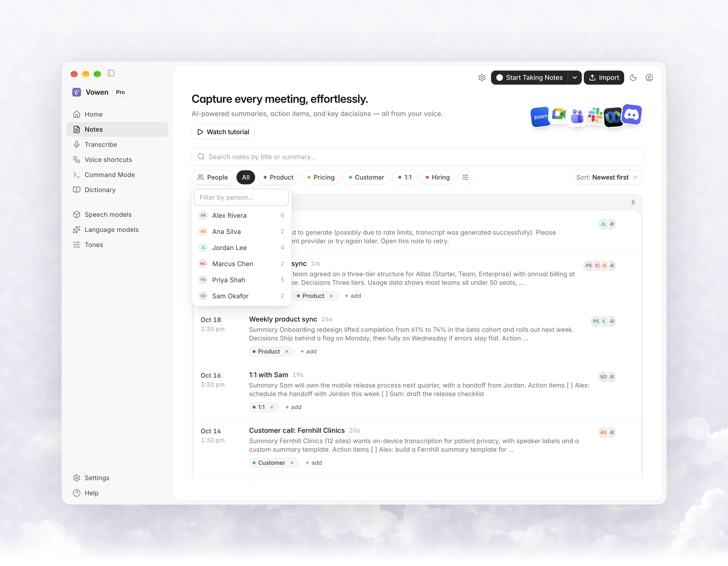Image resolution: width=728 pixels, height=566 pixels.
Task: Click the Slack app icon
Action: tap(595, 115)
